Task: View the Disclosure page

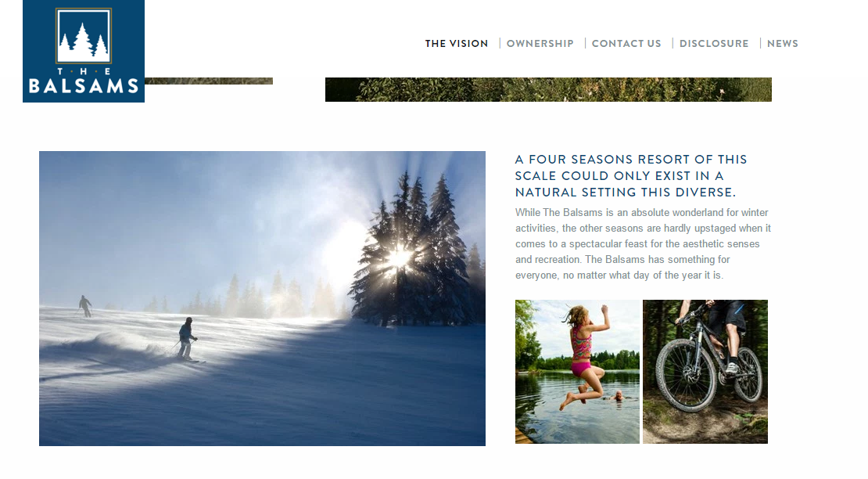Action: pos(713,43)
